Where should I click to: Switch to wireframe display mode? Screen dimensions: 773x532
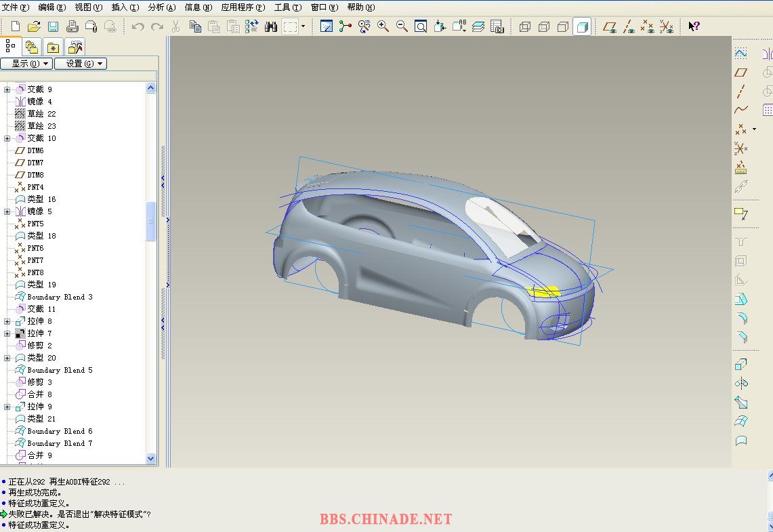525,26
